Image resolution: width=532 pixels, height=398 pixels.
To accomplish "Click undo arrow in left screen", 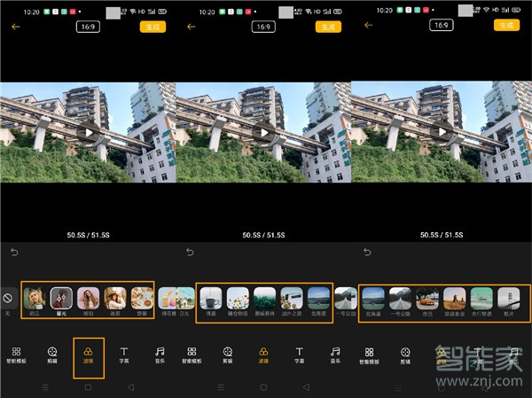I will [14, 253].
